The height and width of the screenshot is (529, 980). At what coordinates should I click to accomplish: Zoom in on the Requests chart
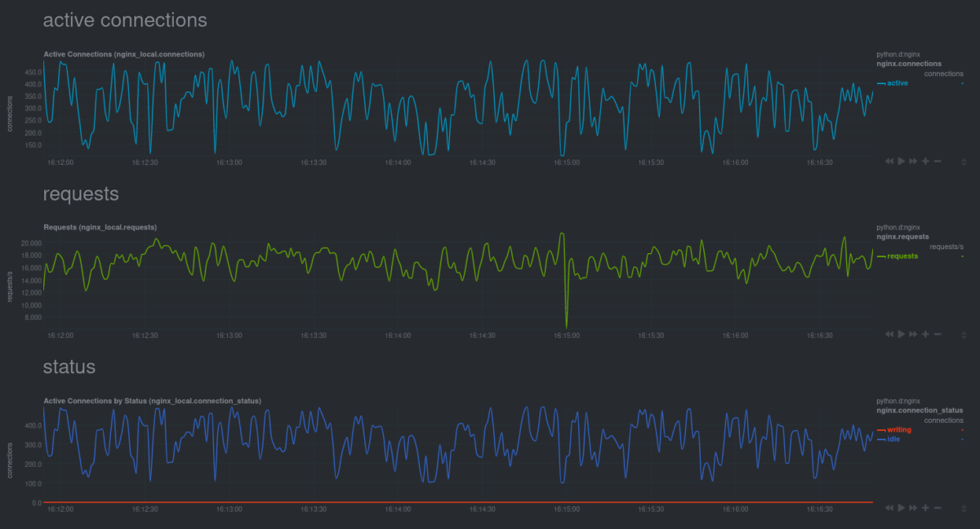(925, 334)
